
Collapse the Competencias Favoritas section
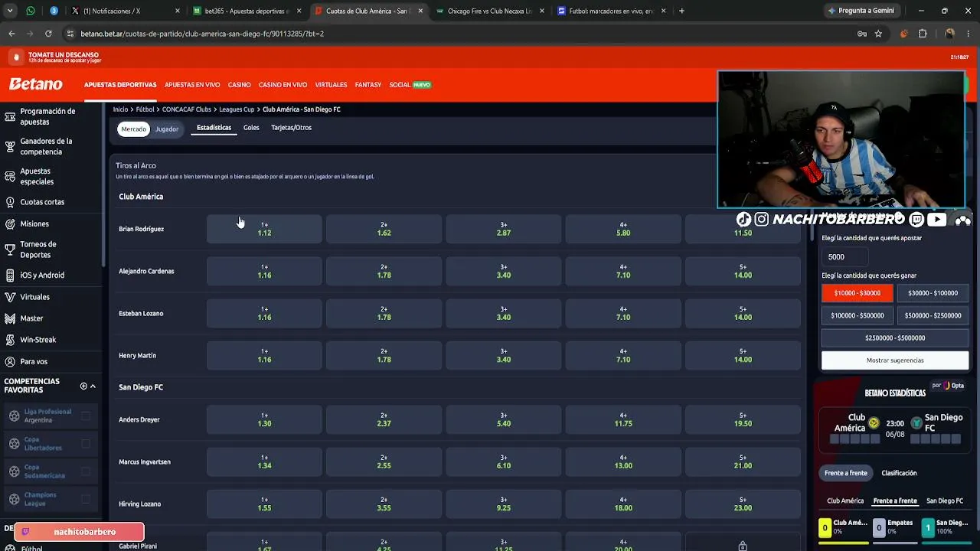tap(93, 386)
